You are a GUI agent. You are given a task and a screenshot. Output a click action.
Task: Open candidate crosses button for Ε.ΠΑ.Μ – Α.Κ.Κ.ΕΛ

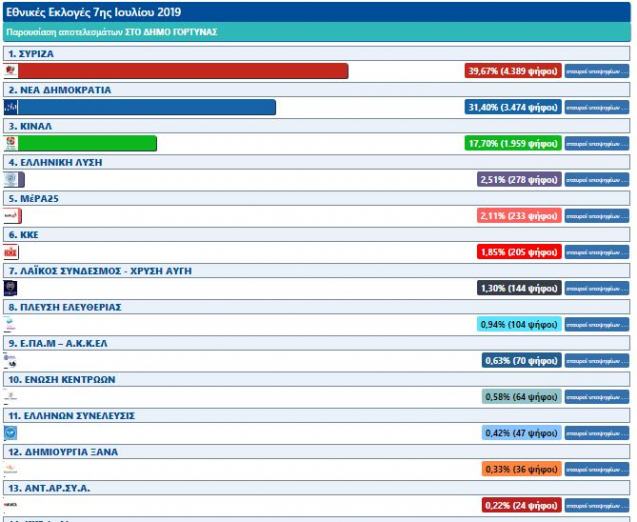597,360
